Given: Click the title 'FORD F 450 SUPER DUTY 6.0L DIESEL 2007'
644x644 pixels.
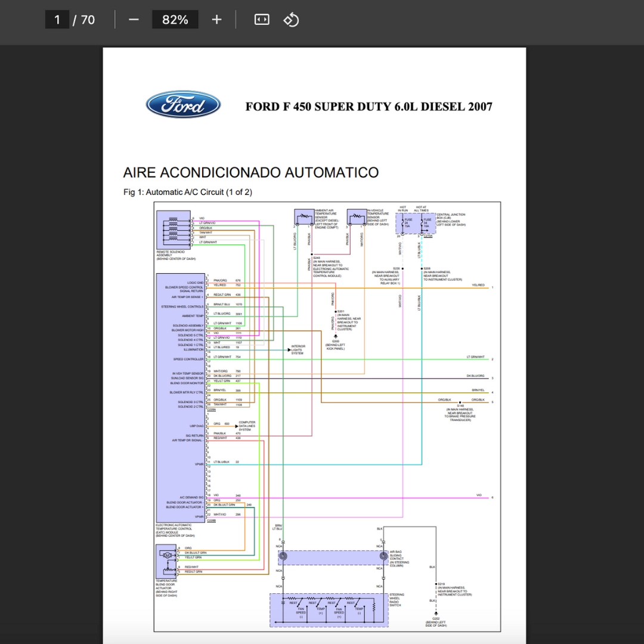Looking at the screenshot, I should click(369, 107).
